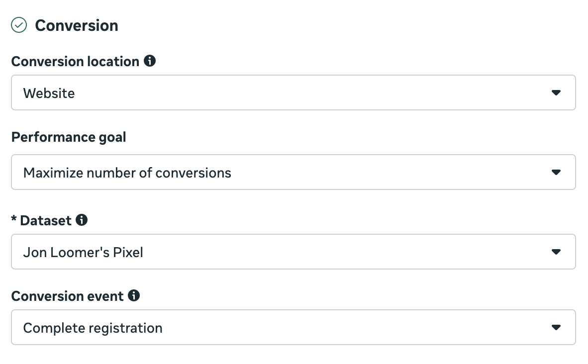This screenshot has width=588, height=364.
Task: Click the Dataset label text
Action: click(x=46, y=220)
